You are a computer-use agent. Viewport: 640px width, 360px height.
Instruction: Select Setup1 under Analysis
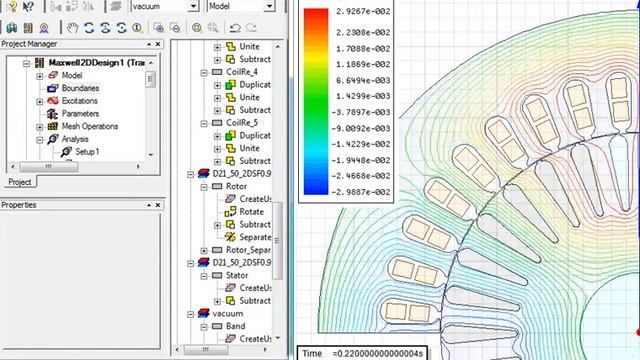point(87,152)
